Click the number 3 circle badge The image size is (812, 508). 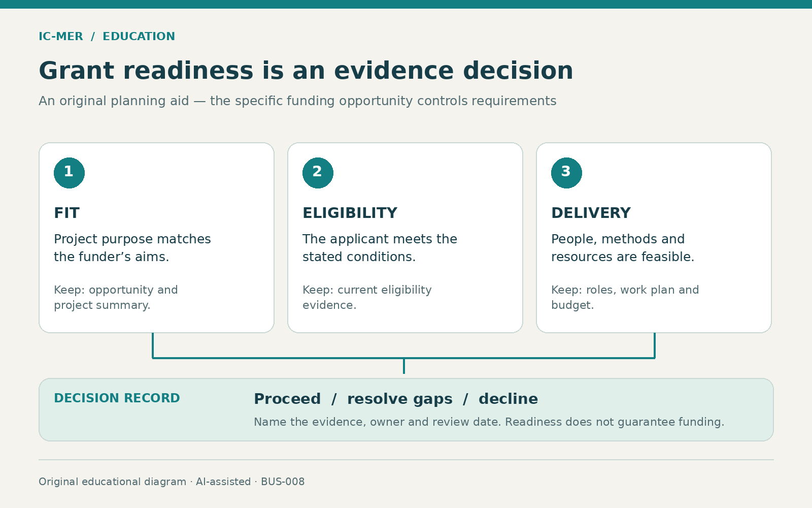(x=566, y=173)
